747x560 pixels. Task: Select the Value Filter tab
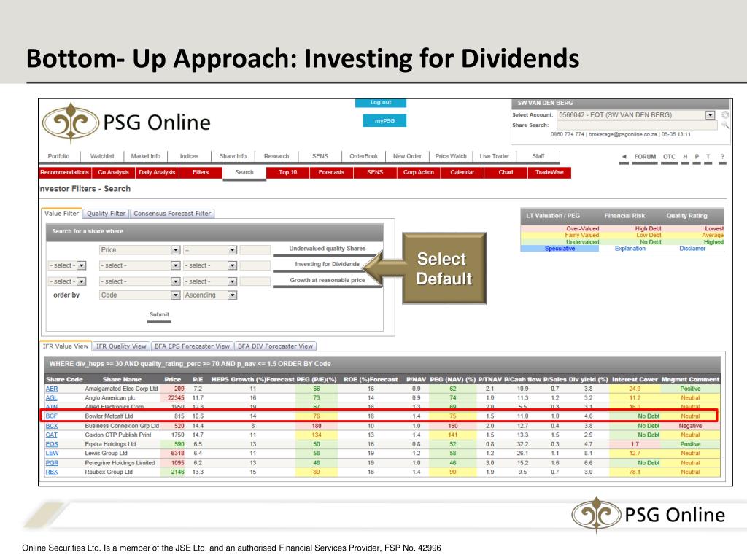pyautogui.click(x=61, y=214)
